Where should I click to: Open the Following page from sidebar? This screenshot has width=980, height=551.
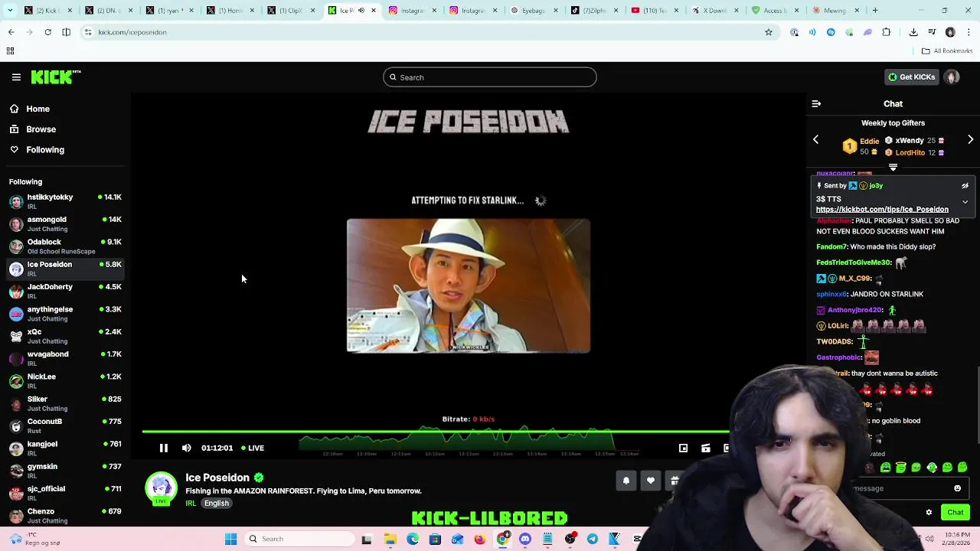[x=44, y=150]
